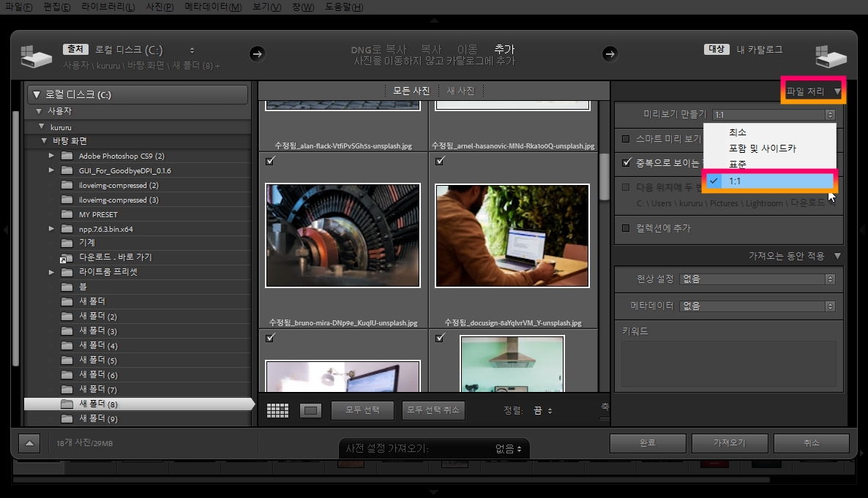Viewport: 868px width, 498px height.
Task: Click the collapse arrow button at bottom left
Action: pos(29,443)
